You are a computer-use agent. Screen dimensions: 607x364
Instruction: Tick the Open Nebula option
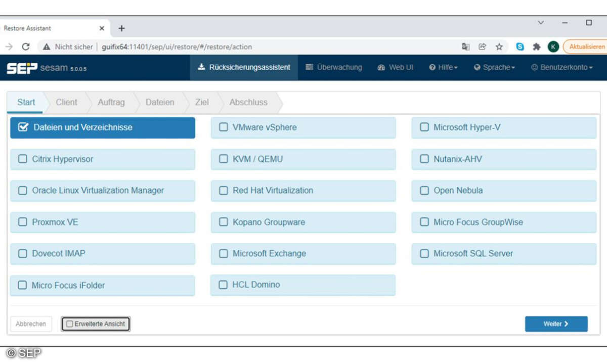504,191
